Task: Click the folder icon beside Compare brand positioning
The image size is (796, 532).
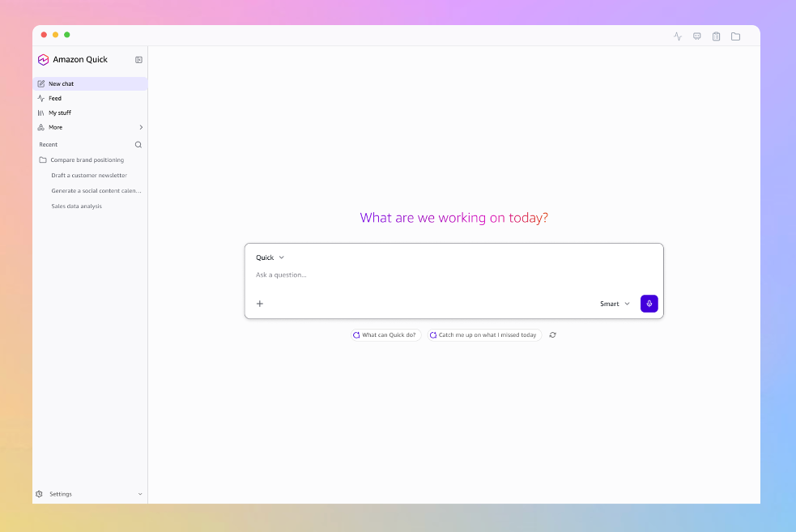Action: 43,160
